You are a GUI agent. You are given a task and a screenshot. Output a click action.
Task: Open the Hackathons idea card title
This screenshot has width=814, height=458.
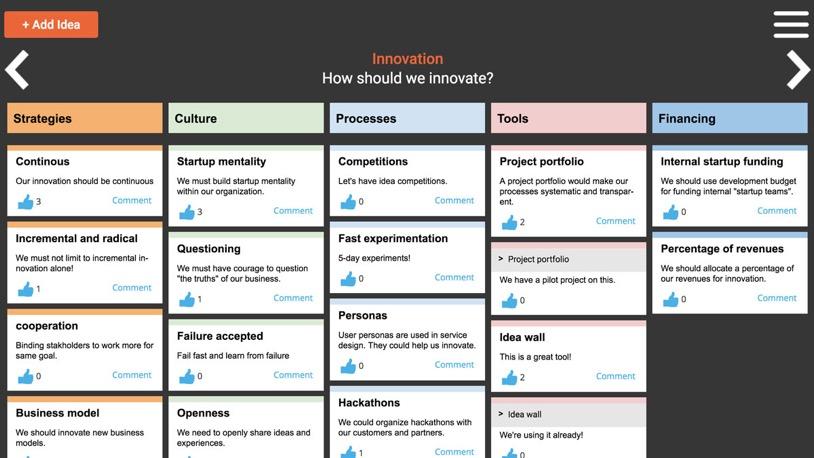[369, 402]
